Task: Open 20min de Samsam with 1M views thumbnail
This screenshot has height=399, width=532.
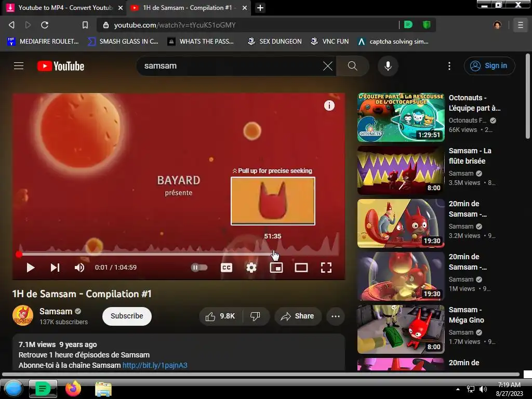Action: pos(401,276)
